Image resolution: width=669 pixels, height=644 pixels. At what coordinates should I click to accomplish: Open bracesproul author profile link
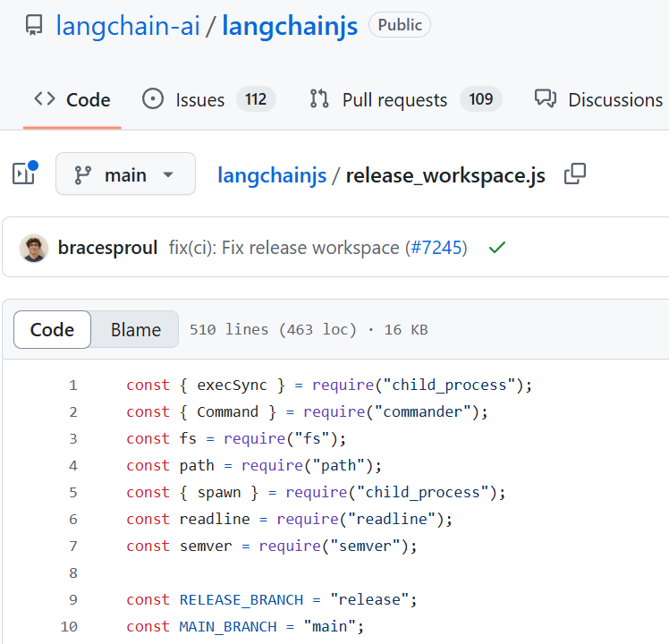(107, 248)
